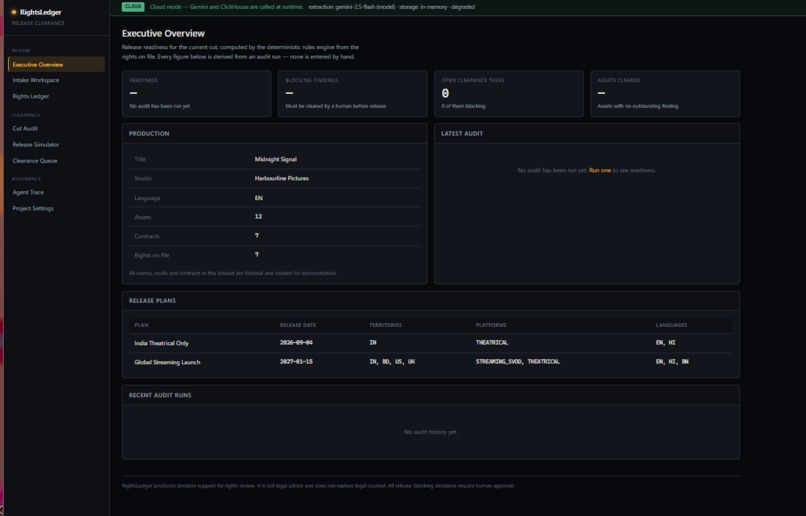806x516 pixels.
Task: Click the Open Clearance Tasks count 0
Action: 445,93
